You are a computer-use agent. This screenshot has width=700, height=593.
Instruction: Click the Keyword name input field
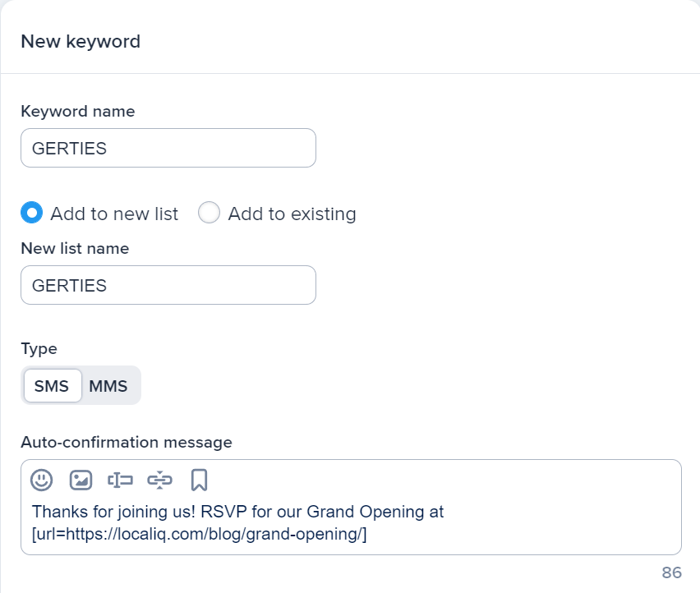click(168, 148)
